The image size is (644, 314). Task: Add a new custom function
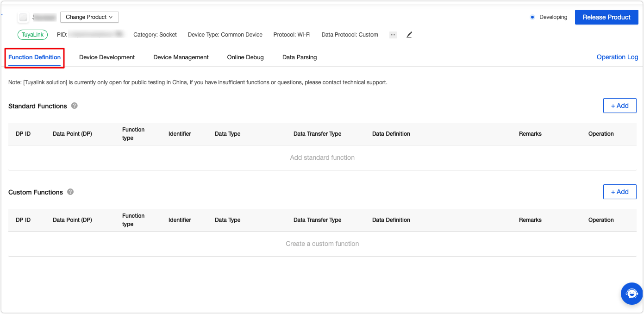(619, 192)
